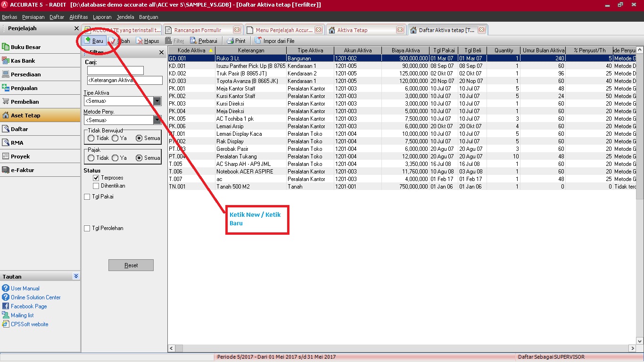This screenshot has width=644, height=362.
Task: Close Menu Penjelajah Accurate tab
Action: (x=319, y=30)
